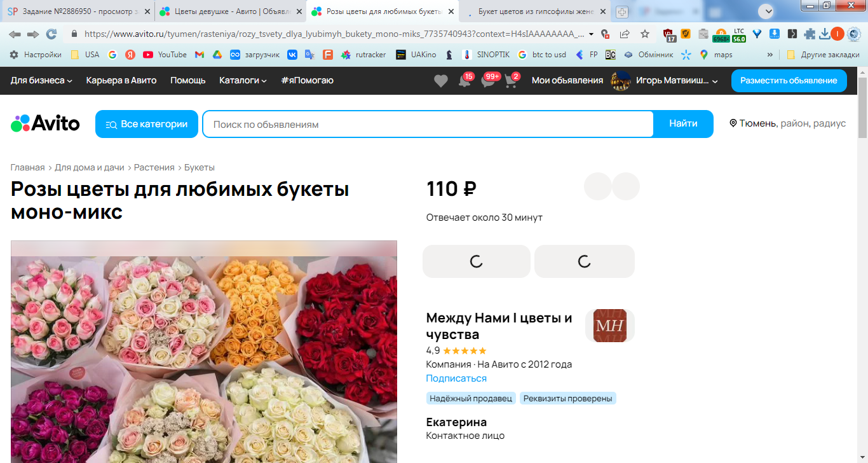Click the share page icon in address bar

pyautogui.click(x=625, y=34)
